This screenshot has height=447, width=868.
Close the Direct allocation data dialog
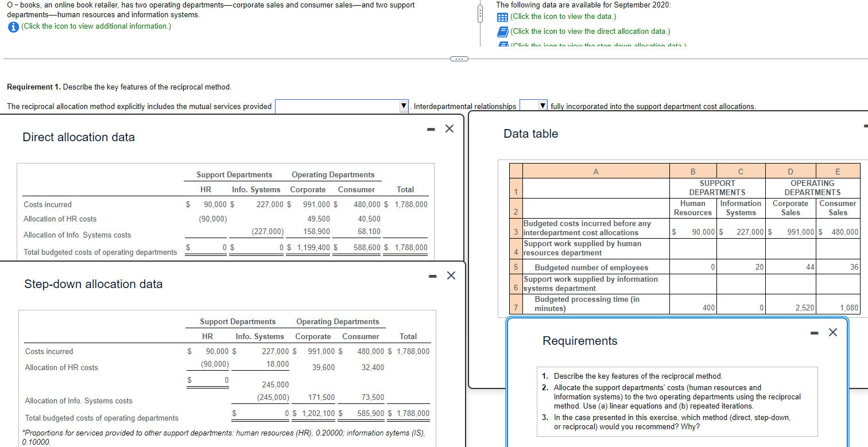(x=449, y=129)
